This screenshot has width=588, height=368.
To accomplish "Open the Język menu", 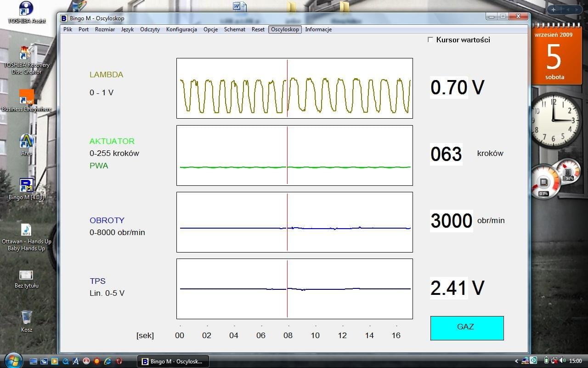I will (x=127, y=29).
